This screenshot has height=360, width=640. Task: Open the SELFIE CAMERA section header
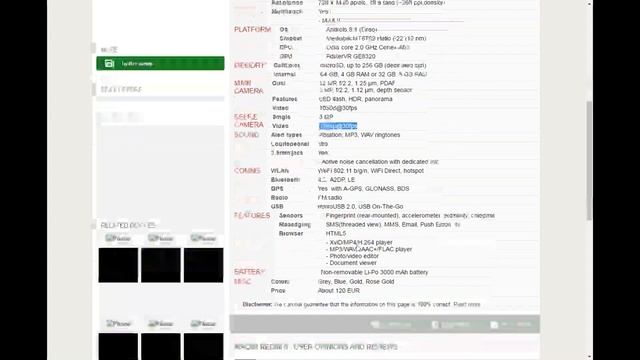[249, 121]
